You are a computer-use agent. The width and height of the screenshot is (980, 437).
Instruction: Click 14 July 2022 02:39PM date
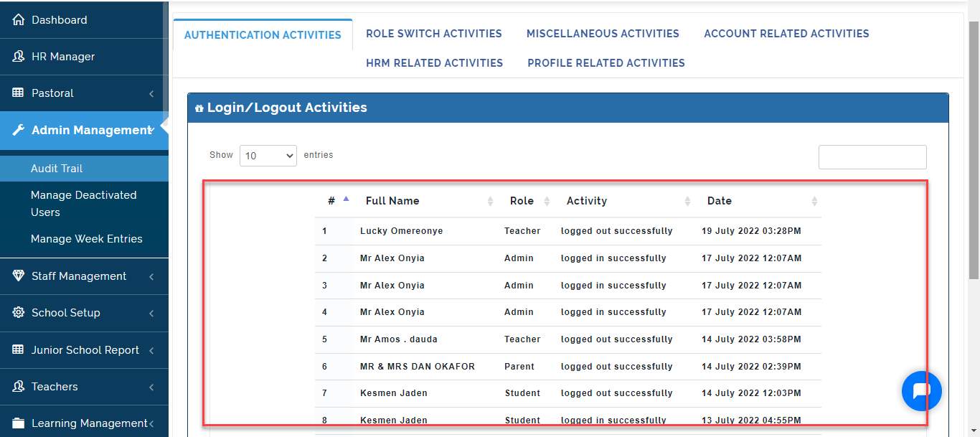(x=752, y=367)
